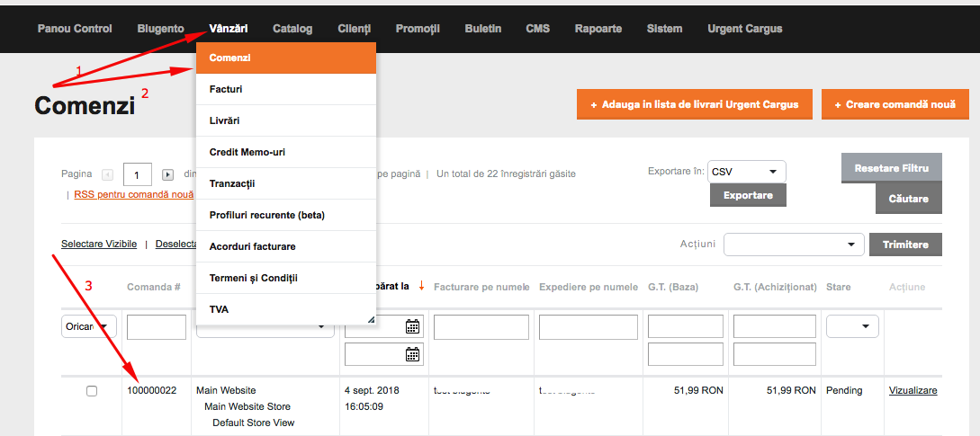The width and height of the screenshot is (980, 436).
Task: Open Vânzări menu
Action: tap(229, 29)
